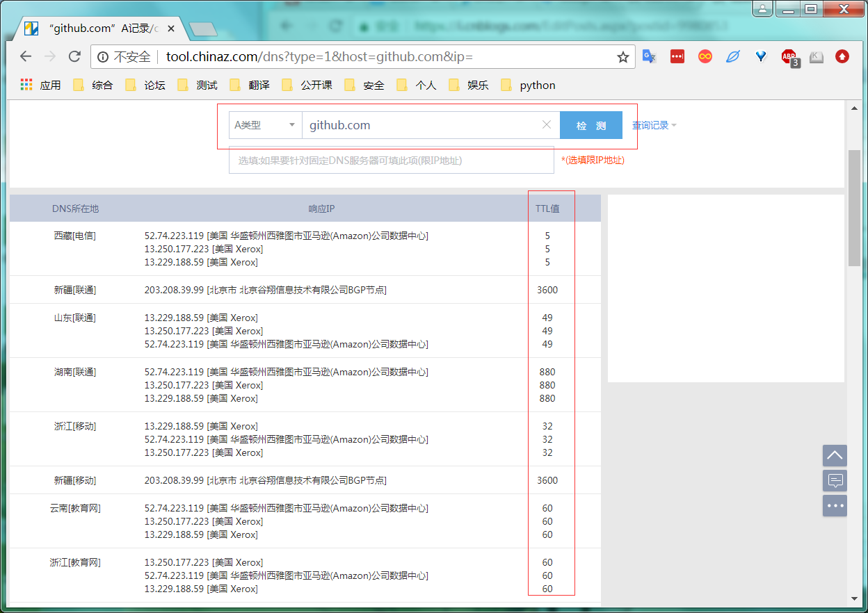Click the TTL值 column header
Screen dimensions: 868x613
click(547, 209)
